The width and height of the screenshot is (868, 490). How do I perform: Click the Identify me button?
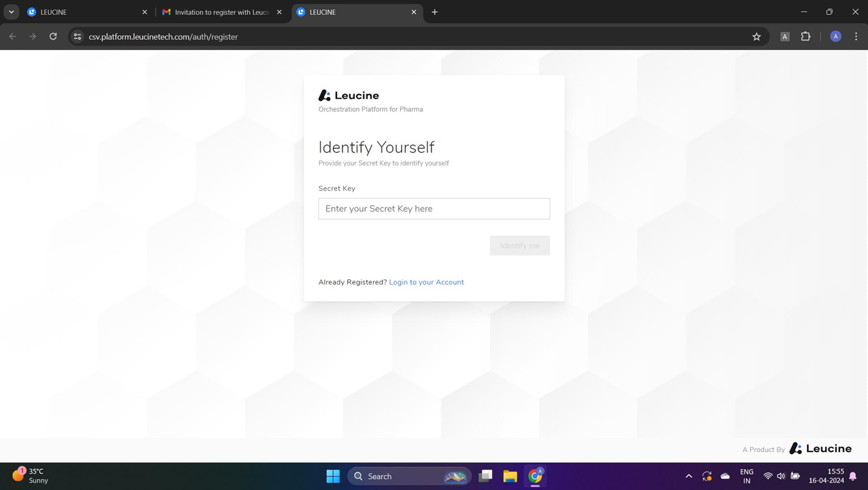click(x=520, y=245)
